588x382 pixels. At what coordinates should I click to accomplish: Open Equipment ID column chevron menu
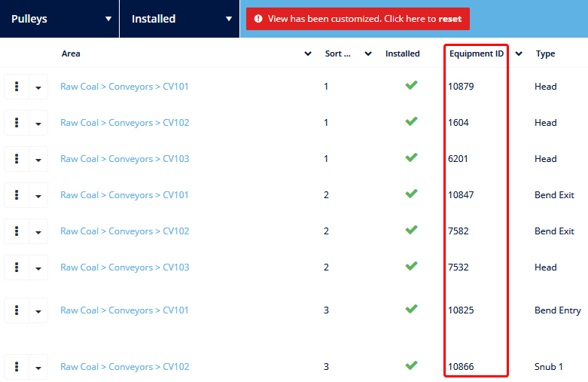[519, 53]
